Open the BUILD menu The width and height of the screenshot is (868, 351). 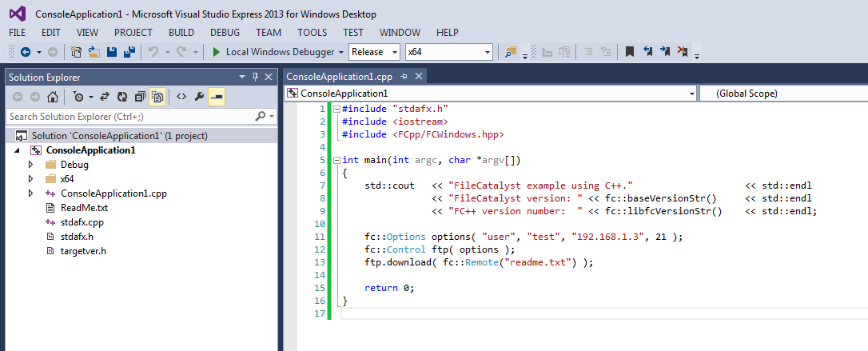pos(181,33)
